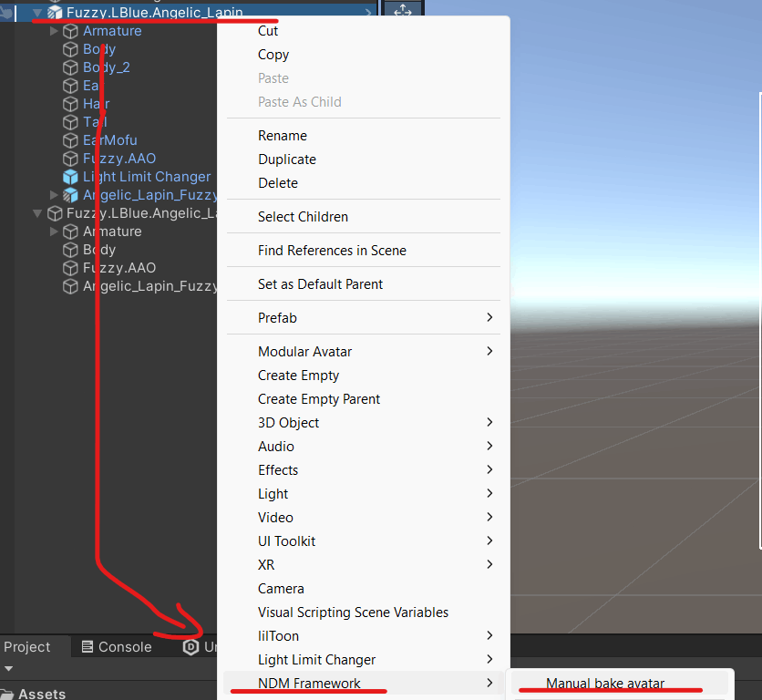Viewport: 762px width, 700px height.
Task: Expand the blue Angelic_Lapin_Fuzzy item
Action: coord(54,195)
